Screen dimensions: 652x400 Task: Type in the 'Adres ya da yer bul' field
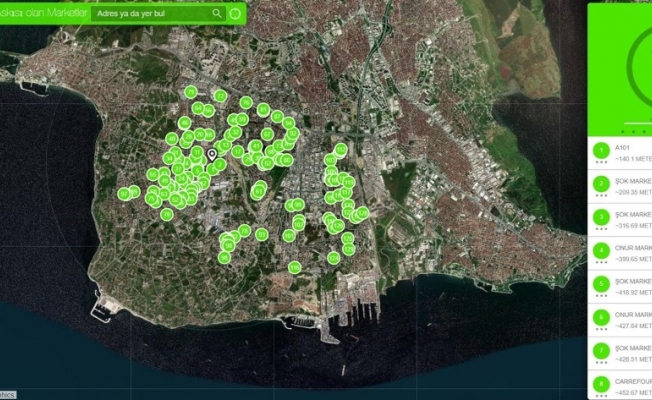(150, 14)
